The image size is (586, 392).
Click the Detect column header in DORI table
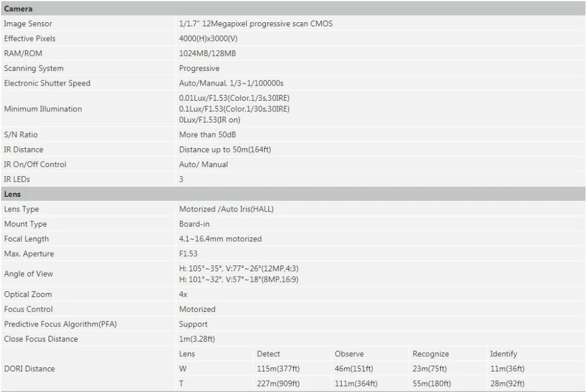268,354
